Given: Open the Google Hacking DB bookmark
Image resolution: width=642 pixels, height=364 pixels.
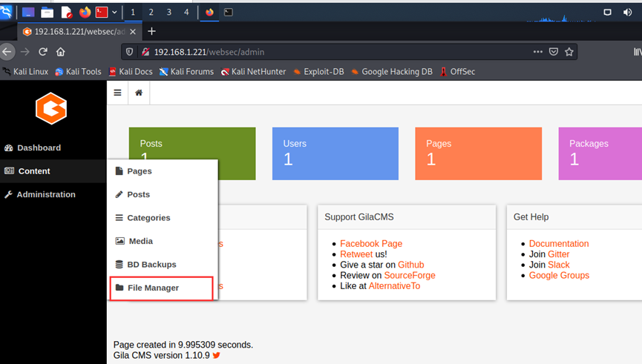Looking at the screenshot, I should [x=392, y=72].
